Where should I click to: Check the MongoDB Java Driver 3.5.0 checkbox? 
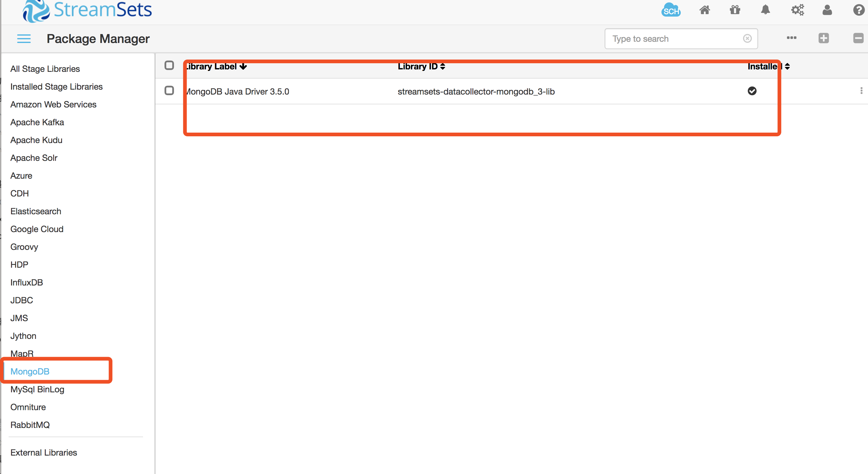tap(169, 90)
